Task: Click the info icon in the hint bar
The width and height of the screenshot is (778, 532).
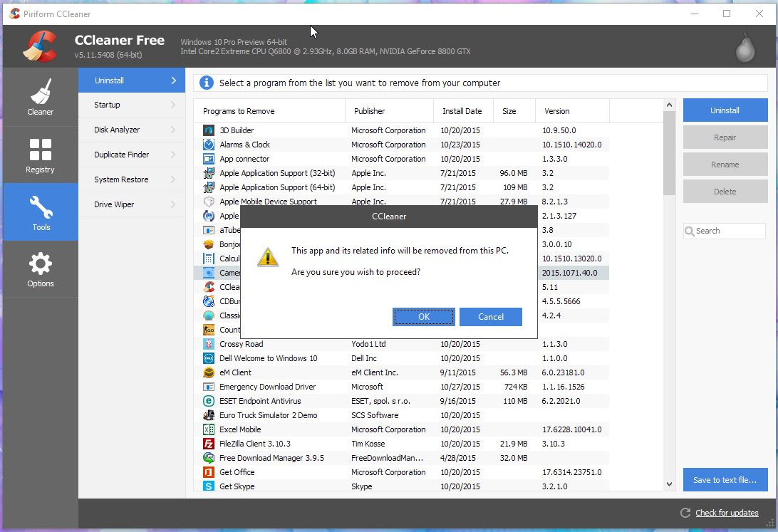Action: point(207,83)
